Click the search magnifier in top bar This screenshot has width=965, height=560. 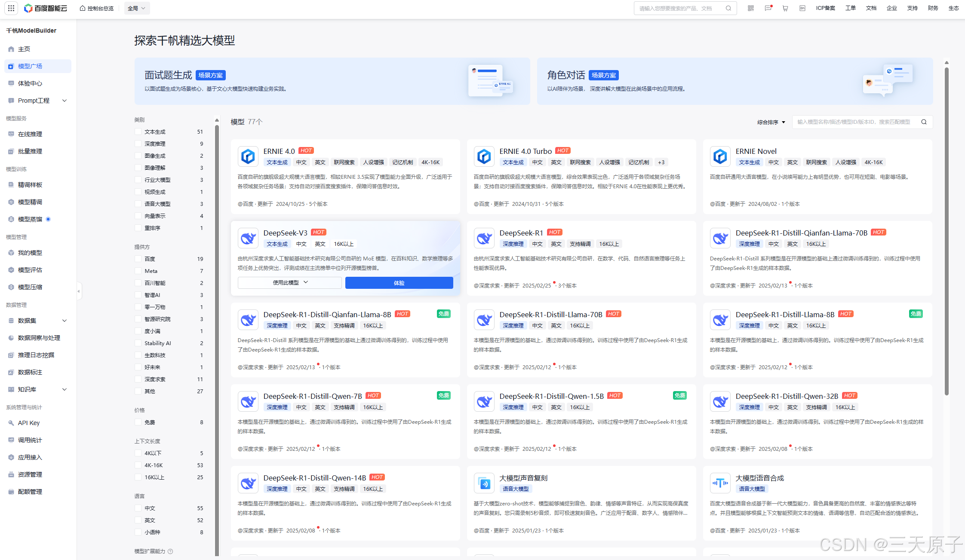(728, 8)
